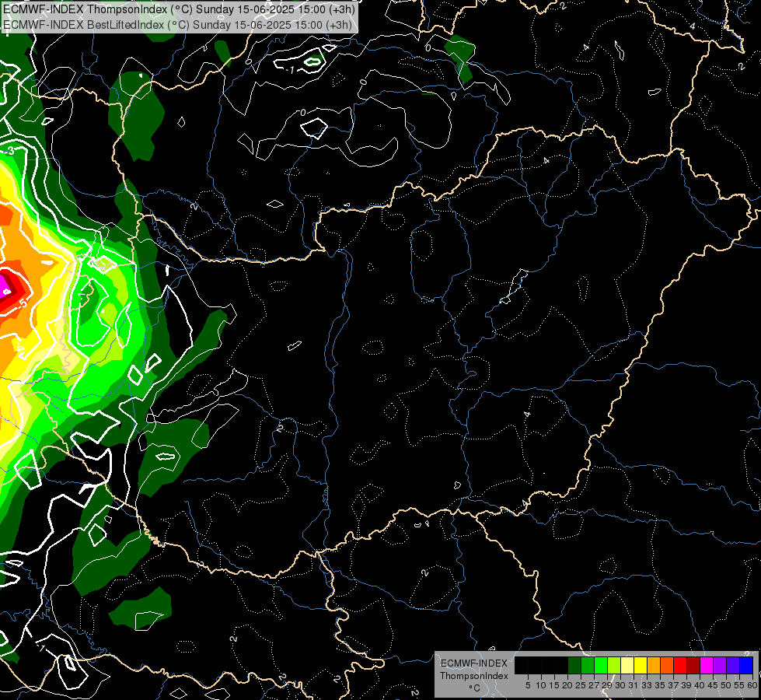The width and height of the screenshot is (761, 700).
Task: Click the legend tick value 30
Action: (620, 685)
